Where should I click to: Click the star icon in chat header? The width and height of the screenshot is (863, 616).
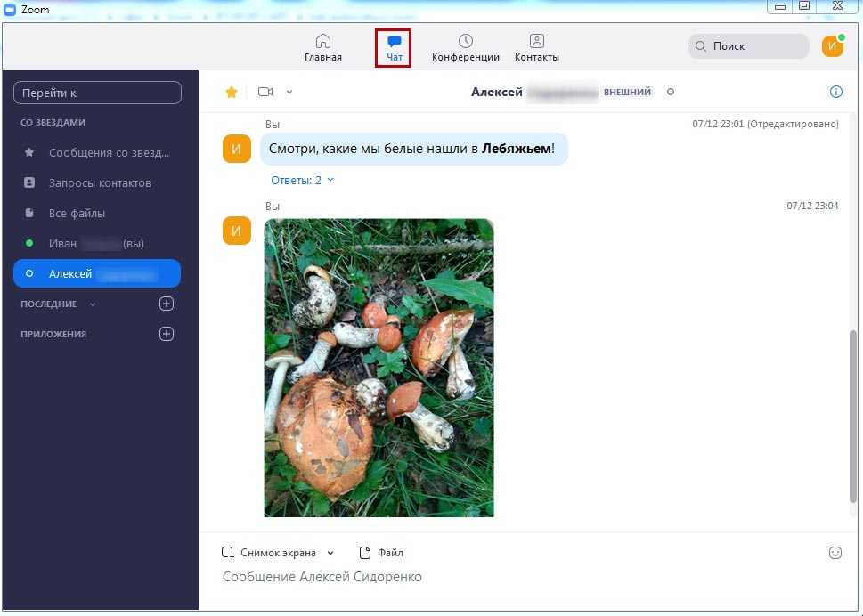coord(232,92)
